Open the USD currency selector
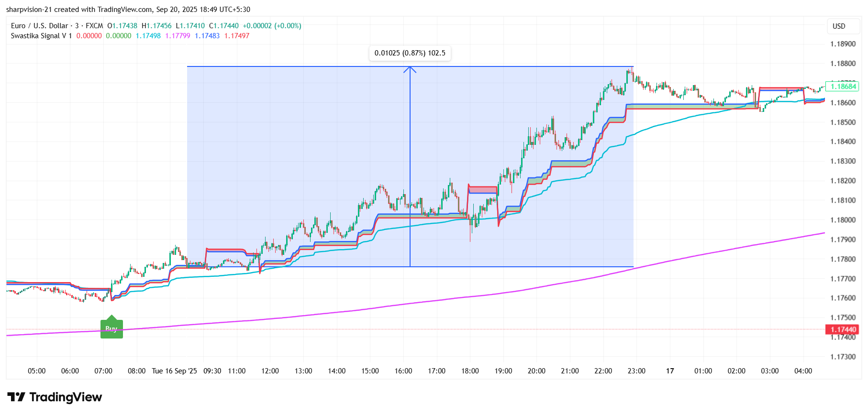The height and width of the screenshot is (415, 868). (839, 26)
